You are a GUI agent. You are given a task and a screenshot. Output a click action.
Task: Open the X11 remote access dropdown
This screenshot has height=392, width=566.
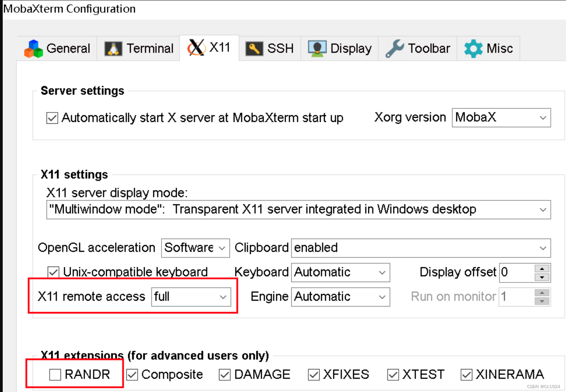[191, 297]
